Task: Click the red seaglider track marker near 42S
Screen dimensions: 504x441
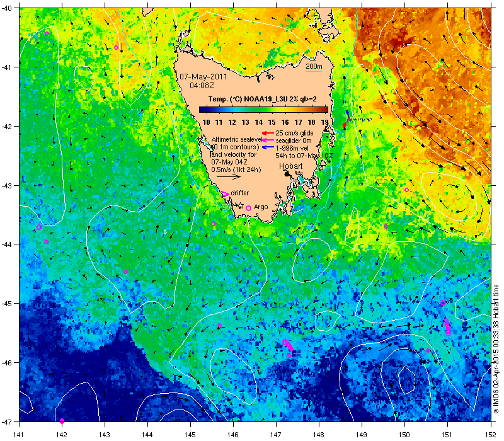Action: [345, 123]
